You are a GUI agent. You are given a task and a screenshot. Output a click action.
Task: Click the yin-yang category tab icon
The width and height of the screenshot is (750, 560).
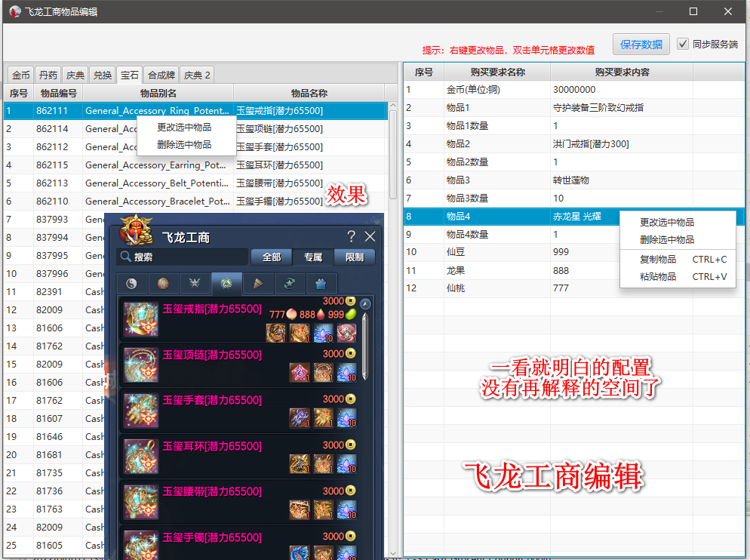(x=131, y=284)
